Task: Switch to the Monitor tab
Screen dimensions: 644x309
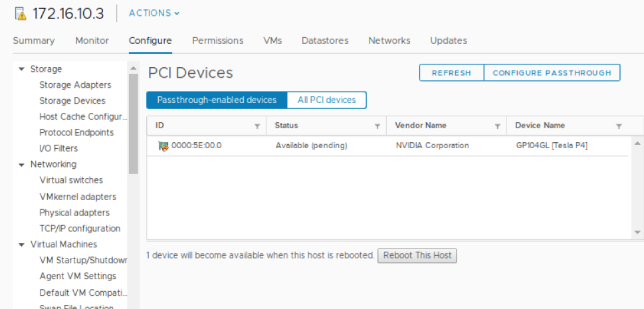Action: point(92,41)
